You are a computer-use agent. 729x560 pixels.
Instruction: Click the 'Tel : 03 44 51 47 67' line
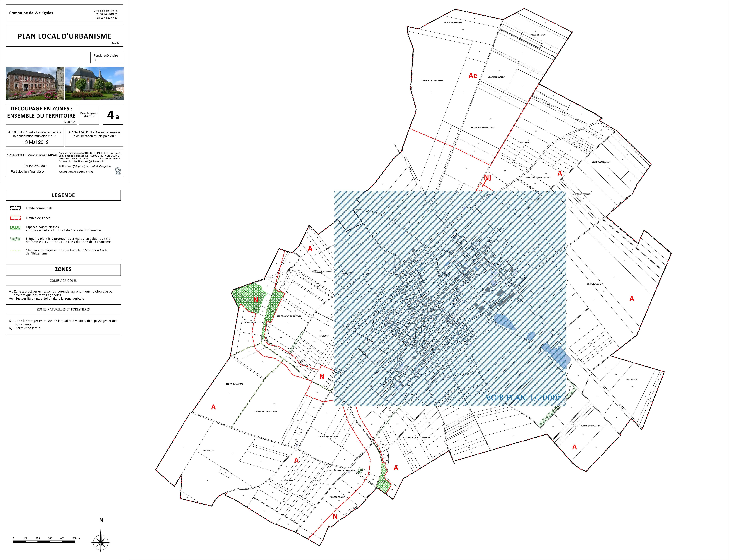click(x=106, y=18)
